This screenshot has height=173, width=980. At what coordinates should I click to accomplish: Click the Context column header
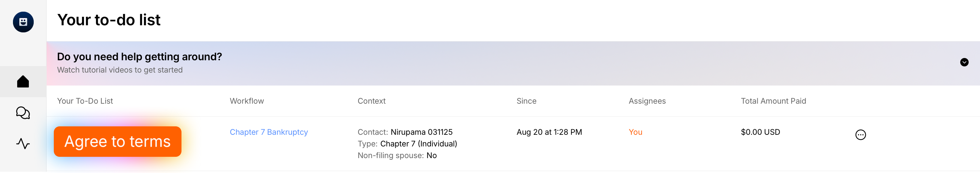[x=371, y=101]
